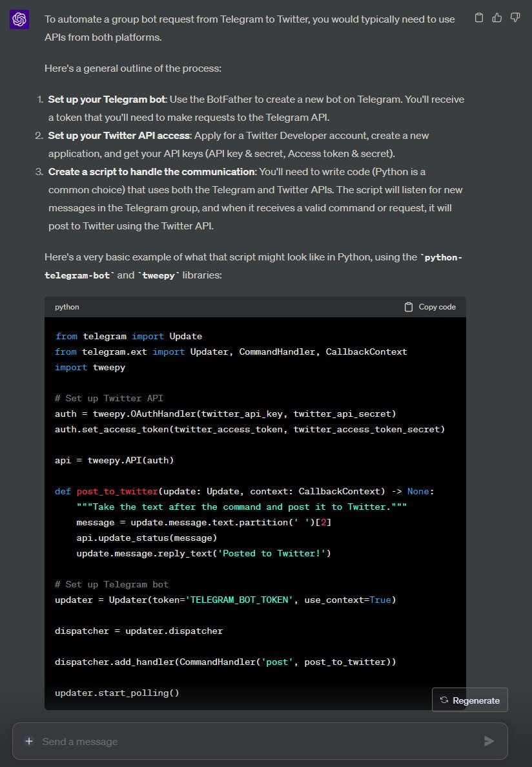Click the Copy code label
The width and height of the screenshot is (532, 767).
pyautogui.click(x=437, y=307)
